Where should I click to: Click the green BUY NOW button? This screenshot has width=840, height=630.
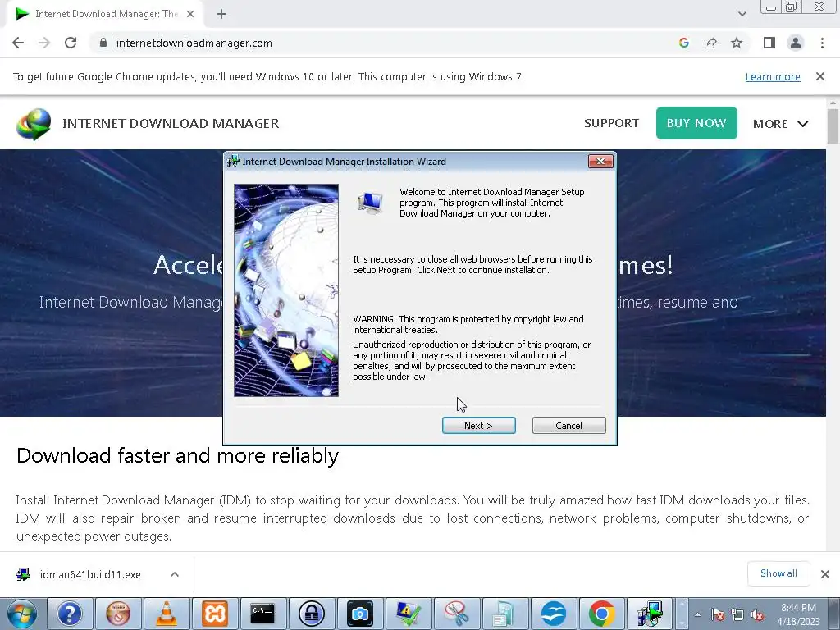pyautogui.click(x=696, y=123)
